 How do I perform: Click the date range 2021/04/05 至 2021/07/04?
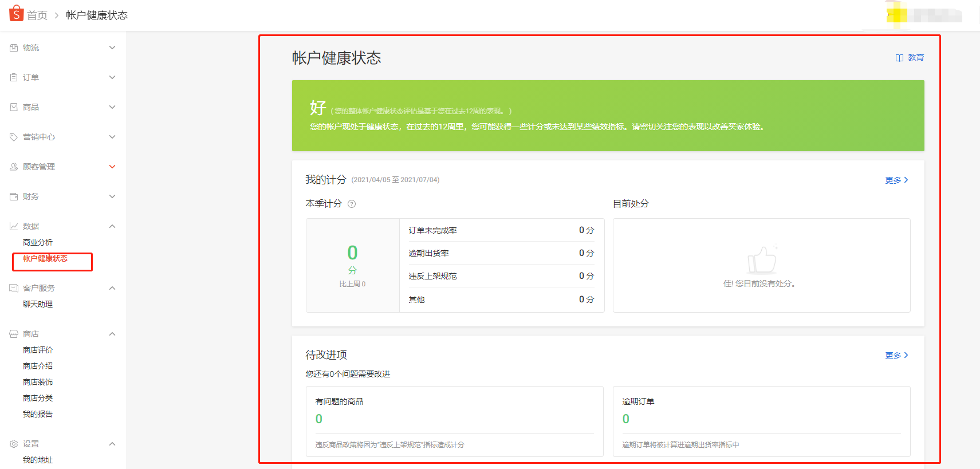click(x=396, y=180)
